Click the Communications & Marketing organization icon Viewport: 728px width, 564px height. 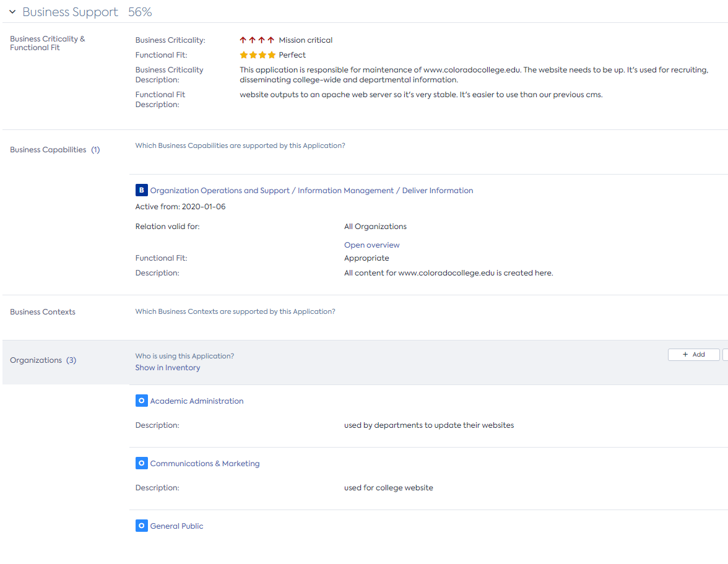click(142, 464)
